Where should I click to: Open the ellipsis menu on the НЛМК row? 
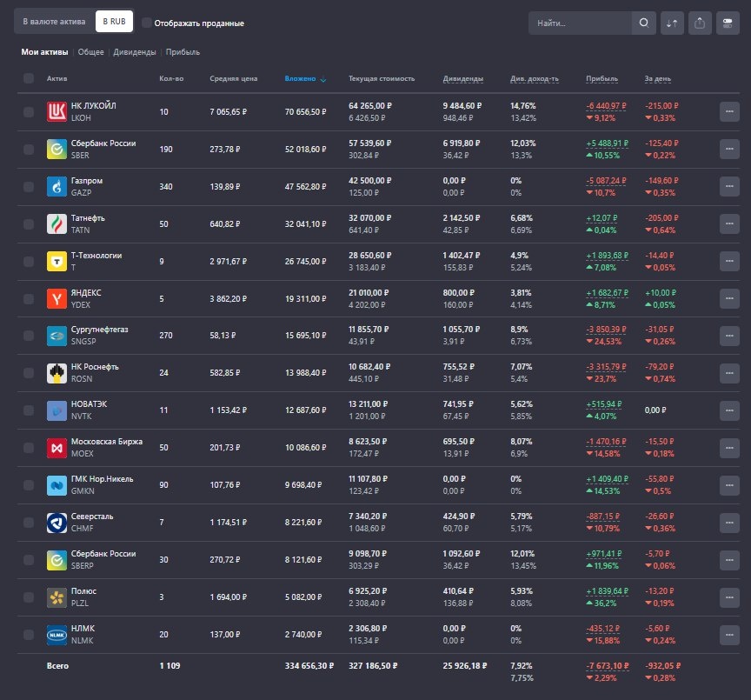(x=730, y=635)
